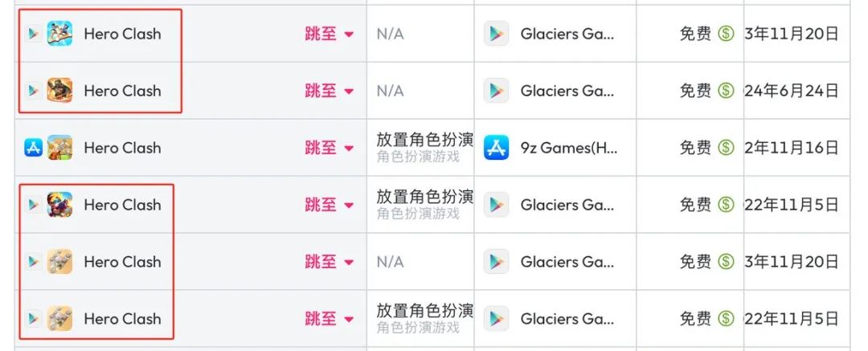Open the Hero Clash title in the 9z Games row
This screenshot has height=351, width=868.
click(x=122, y=148)
